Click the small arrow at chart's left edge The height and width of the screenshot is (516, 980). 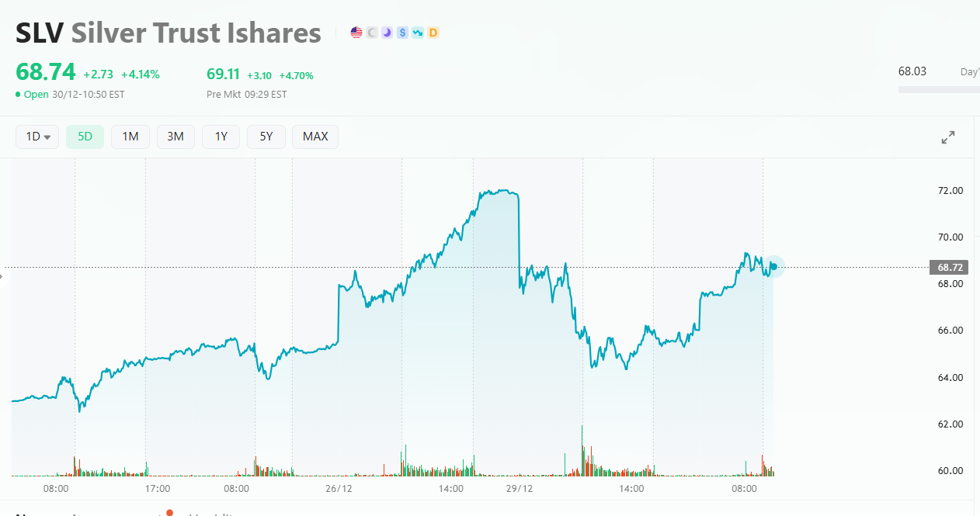point(3,275)
